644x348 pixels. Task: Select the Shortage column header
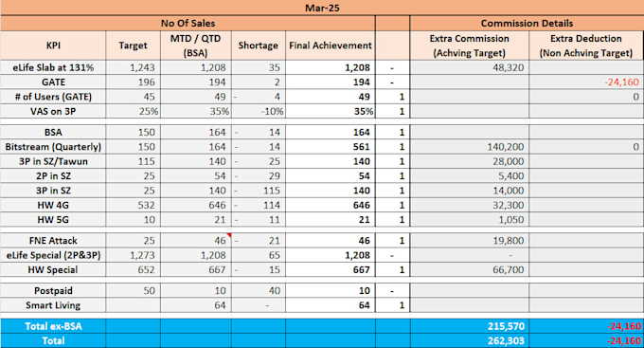258,46
